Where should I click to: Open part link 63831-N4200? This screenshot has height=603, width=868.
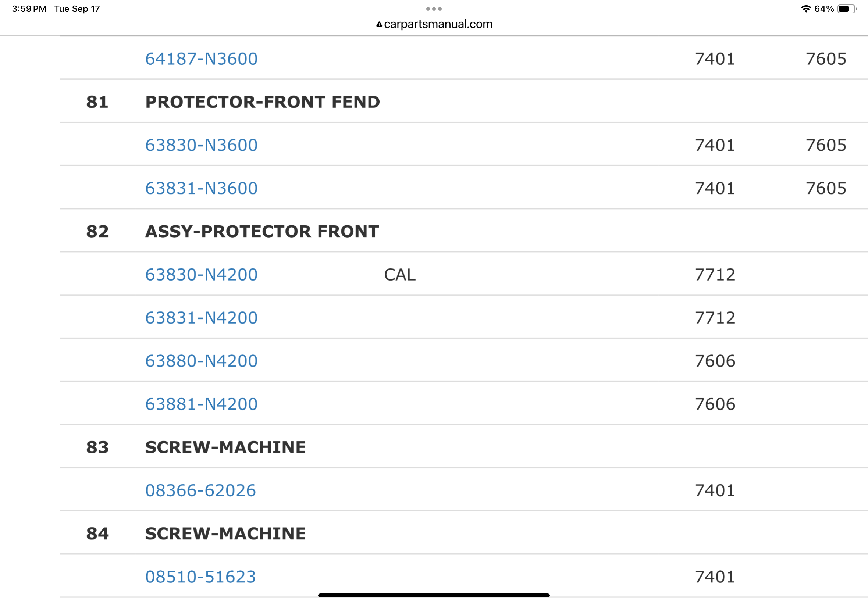[x=202, y=318]
